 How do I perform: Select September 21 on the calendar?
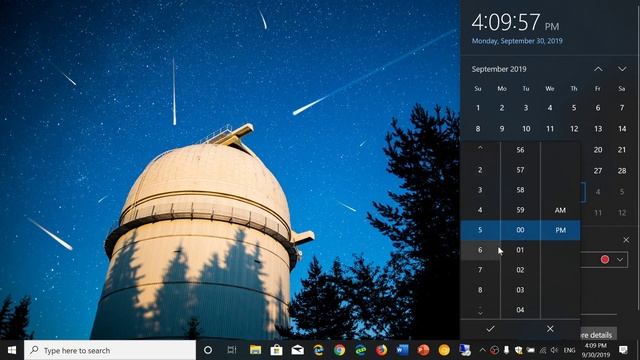[x=622, y=150]
